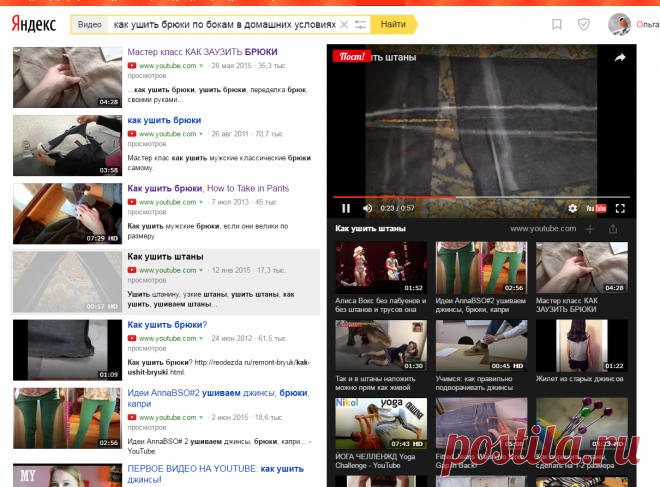The image size is (660, 487).
Task: Click YouTube icon of 28 мая 2015 result
Action: (x=132, y=66)
